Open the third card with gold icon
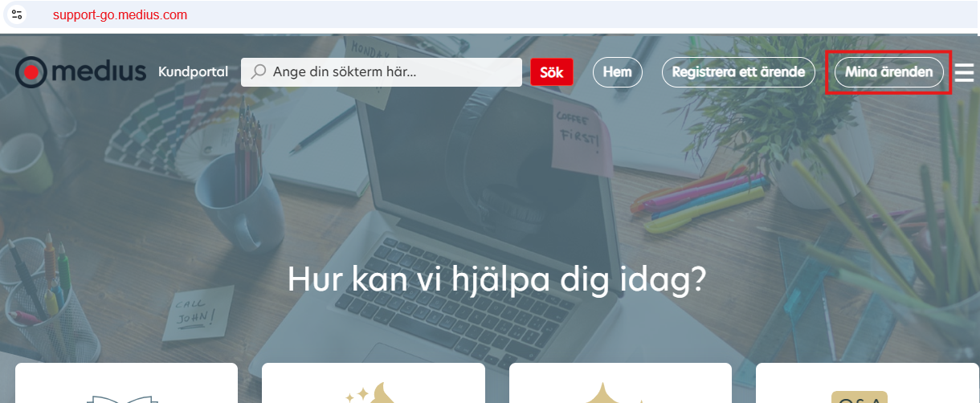Viewport: 980px width, 403px height. (620, 383)
